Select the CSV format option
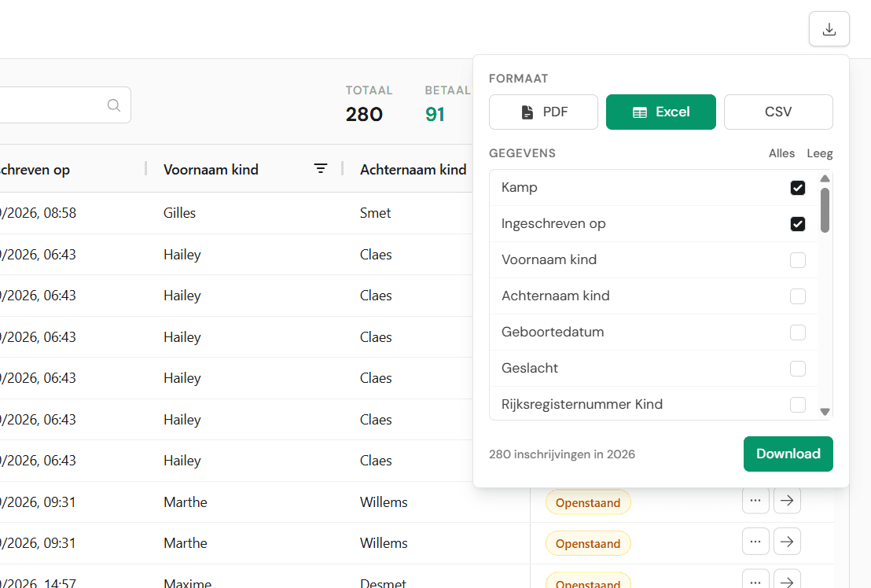 pyautogui.click(x=778, y=112)
